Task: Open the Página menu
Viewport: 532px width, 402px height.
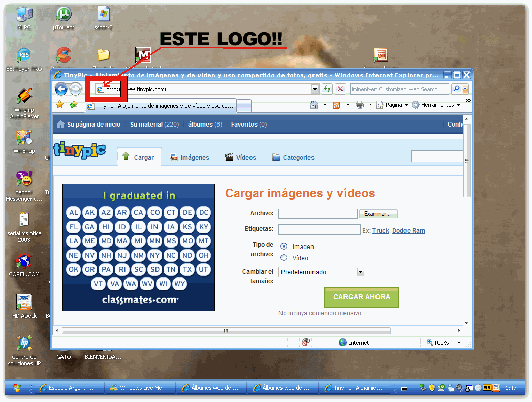Action: [392, 105]
